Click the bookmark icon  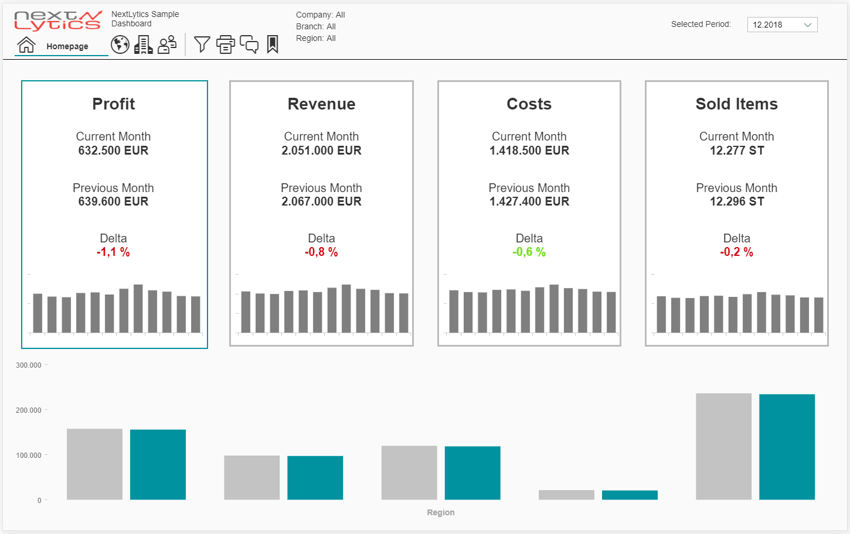272,44
